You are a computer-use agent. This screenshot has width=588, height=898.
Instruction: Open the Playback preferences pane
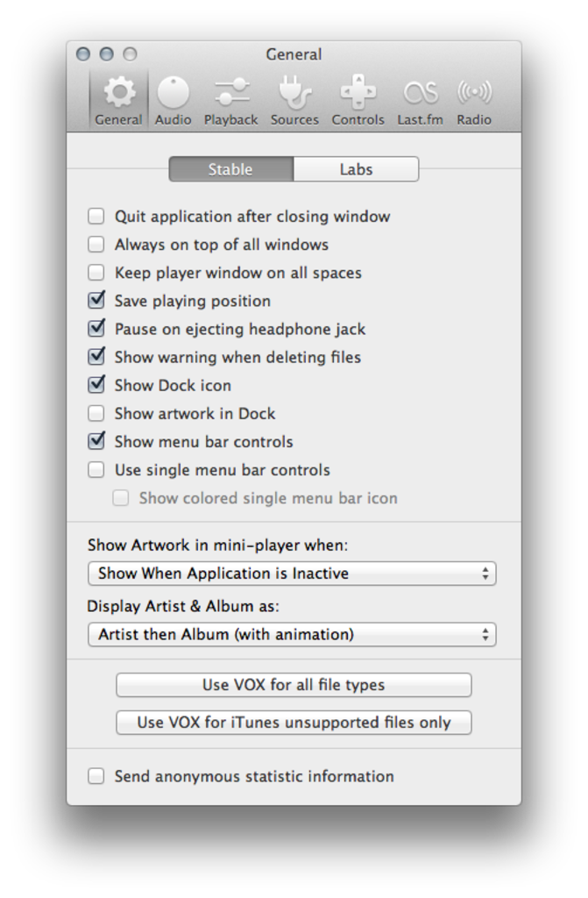click(x=230, y=99)
